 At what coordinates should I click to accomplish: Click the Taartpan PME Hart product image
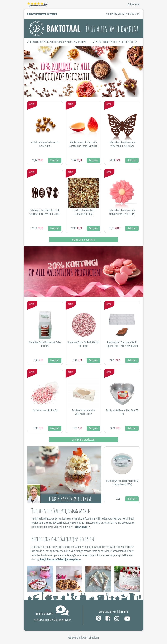122,393
